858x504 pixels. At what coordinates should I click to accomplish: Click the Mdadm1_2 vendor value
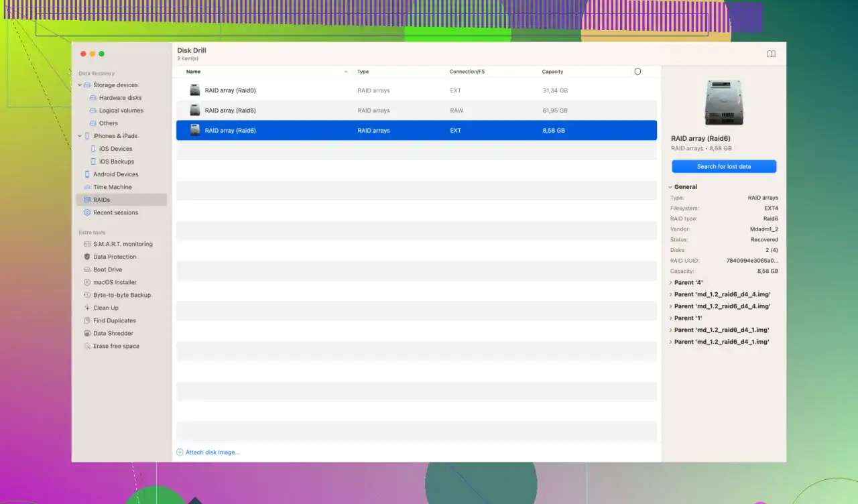(763, 229)
